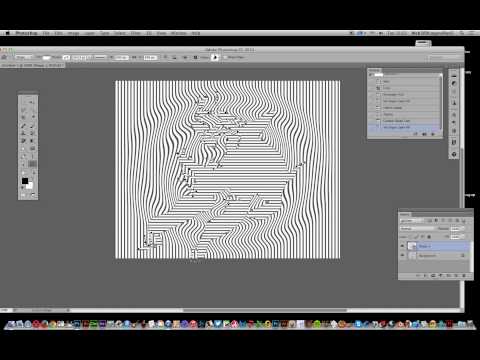Click the layer Opacity field

[457, 229]
